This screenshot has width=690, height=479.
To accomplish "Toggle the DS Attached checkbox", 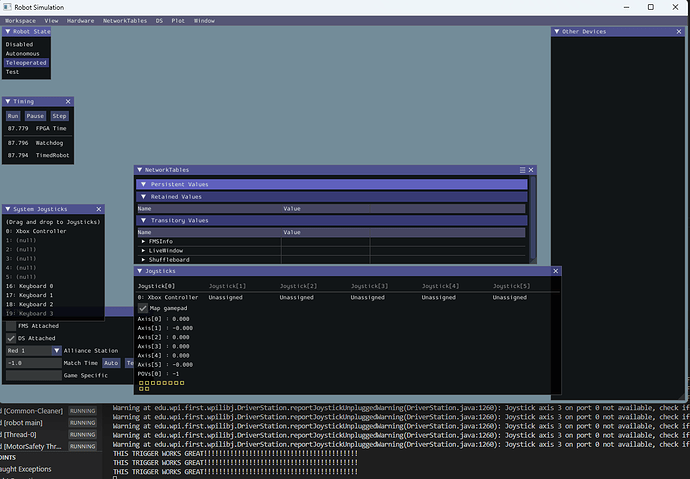I will tap(11, 339).
